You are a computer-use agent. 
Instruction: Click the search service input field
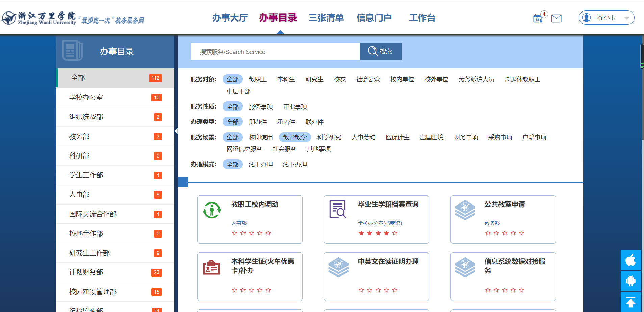pos(275,52)
